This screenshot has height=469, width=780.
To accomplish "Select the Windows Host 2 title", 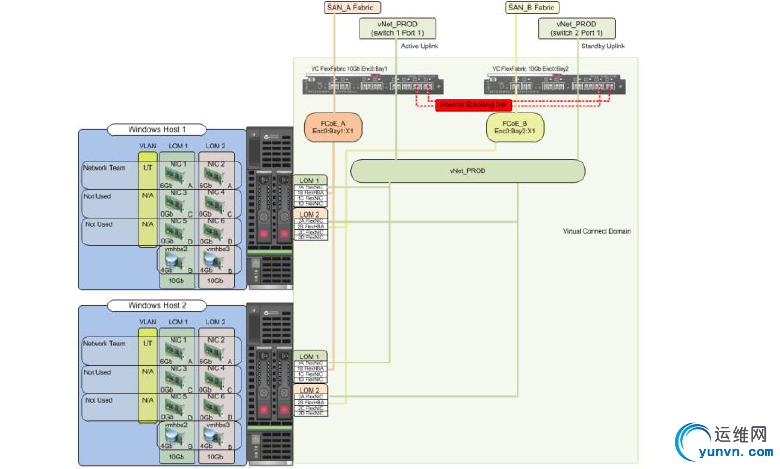I will click(157, 305).
